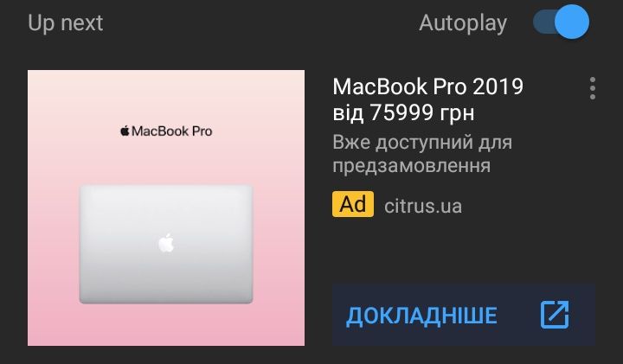
Task: Click the external link icon beside ДОКЛАДНІШЕ
Action: (x=555, y=315)
